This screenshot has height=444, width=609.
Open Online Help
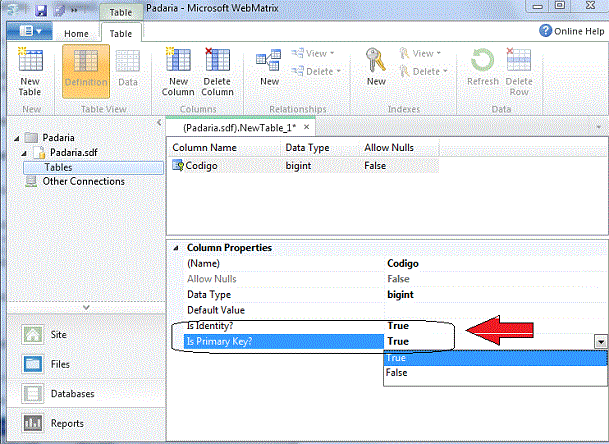[572, 31]
